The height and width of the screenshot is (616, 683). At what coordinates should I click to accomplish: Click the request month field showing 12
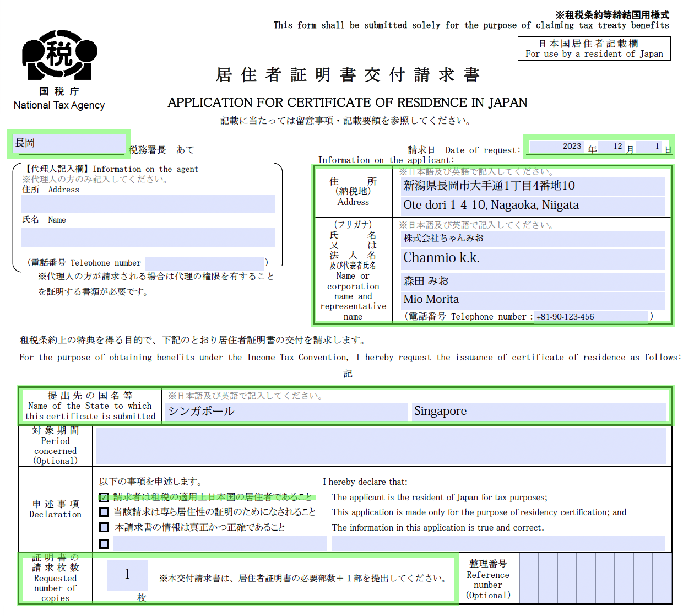(610, 147)
